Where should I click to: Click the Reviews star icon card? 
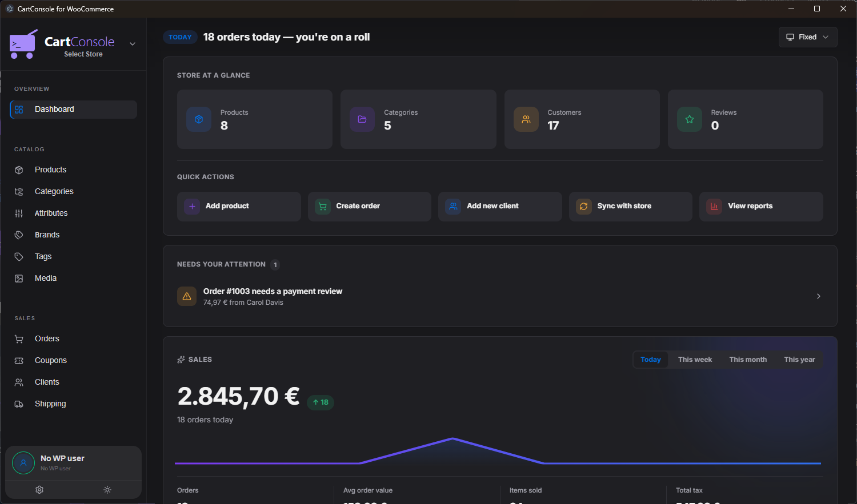tap(690, 119)
